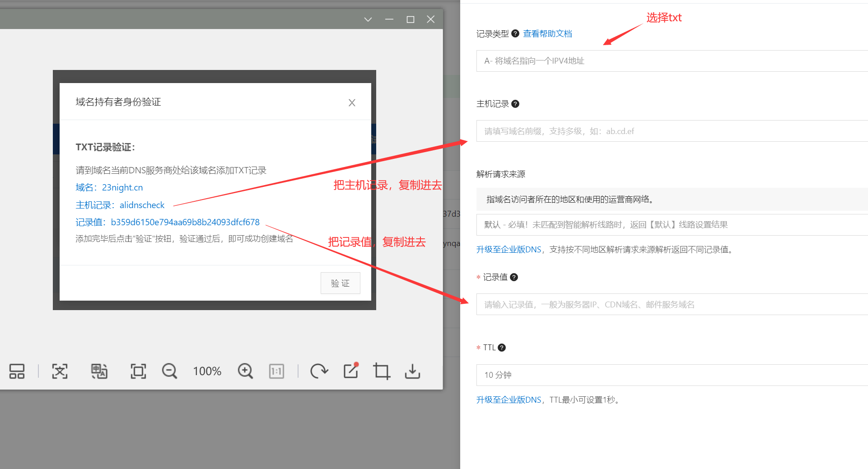Click the 域名: 23night.cn text
This screenshot has width=868, height=469.
[x=109, y=187]
